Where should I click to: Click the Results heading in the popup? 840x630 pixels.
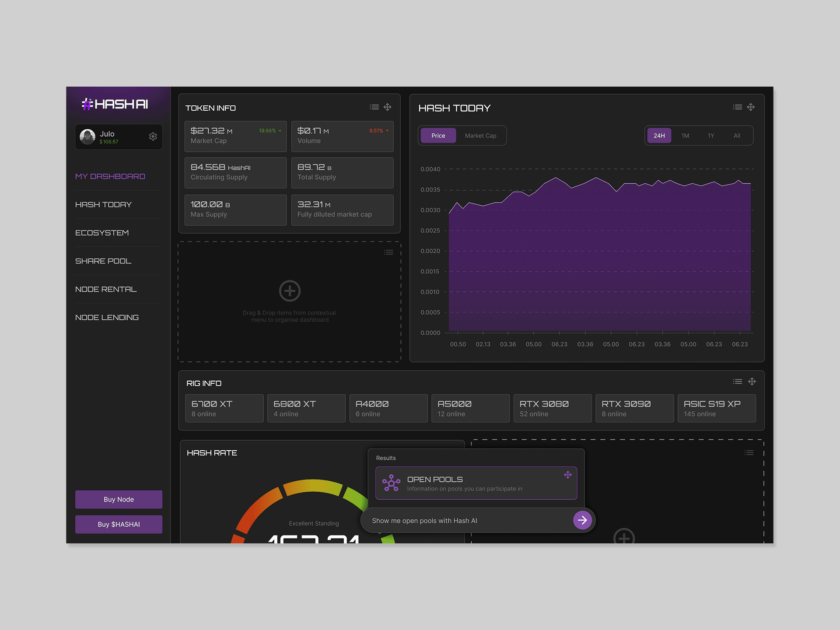[386, 458]
